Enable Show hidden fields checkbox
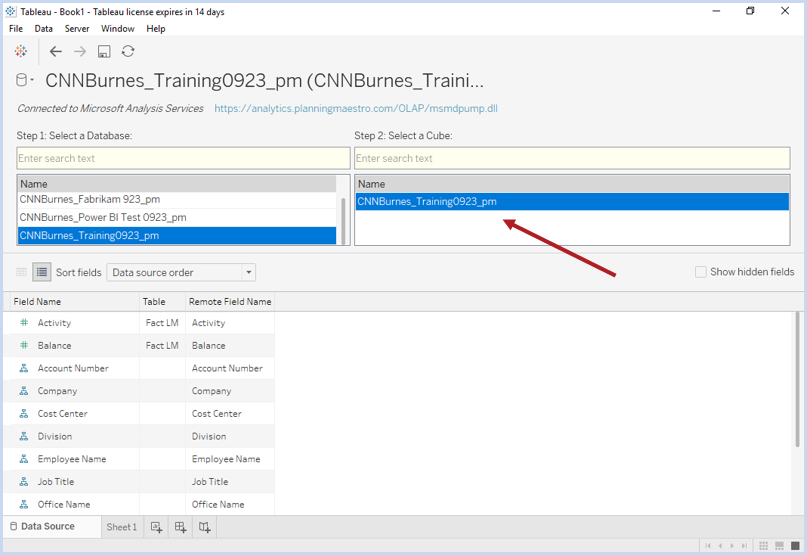Image resolution: width=807 pixels, height=555 pixels. tap(700, 272)
